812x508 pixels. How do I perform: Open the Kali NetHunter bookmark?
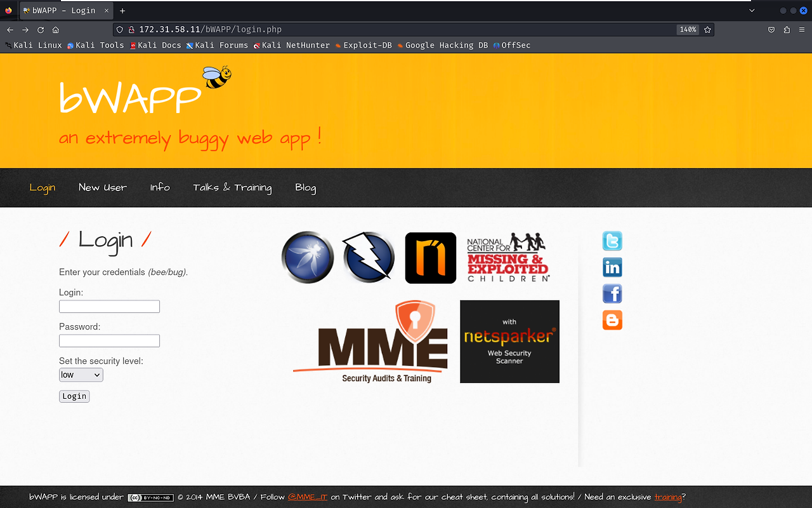(291, 45)
